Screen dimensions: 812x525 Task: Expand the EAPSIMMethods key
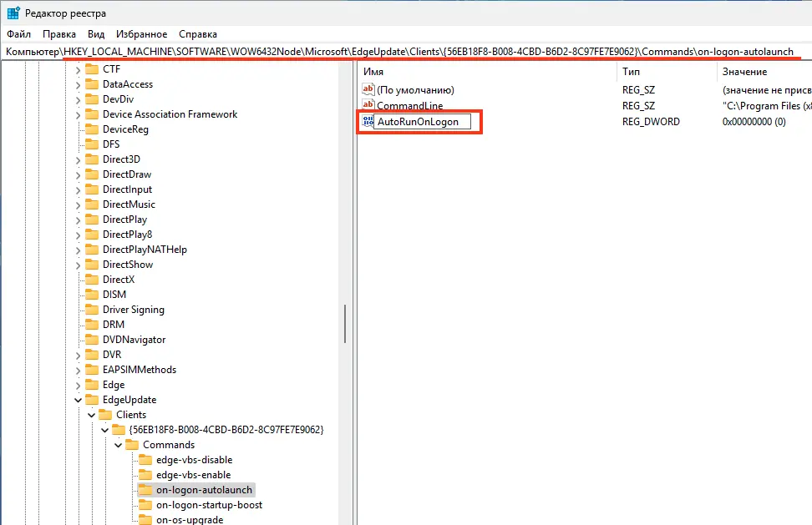pos(79,370)
